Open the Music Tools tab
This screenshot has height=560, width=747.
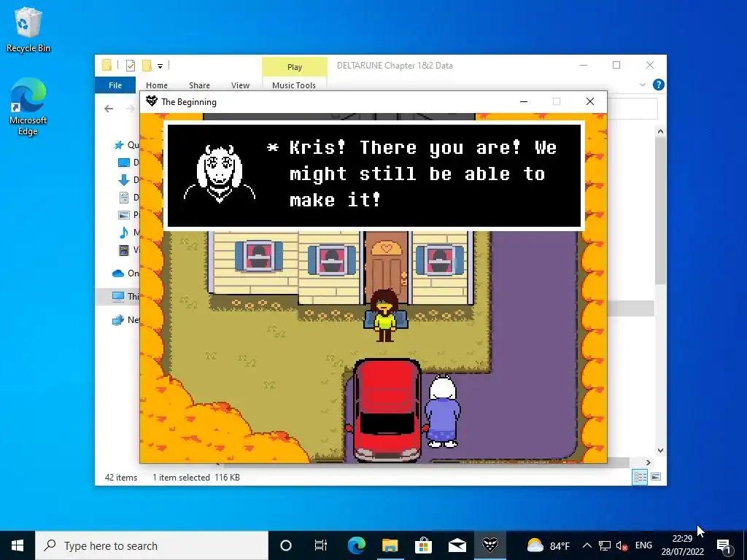pyautogui.click(x=294, y=85)
